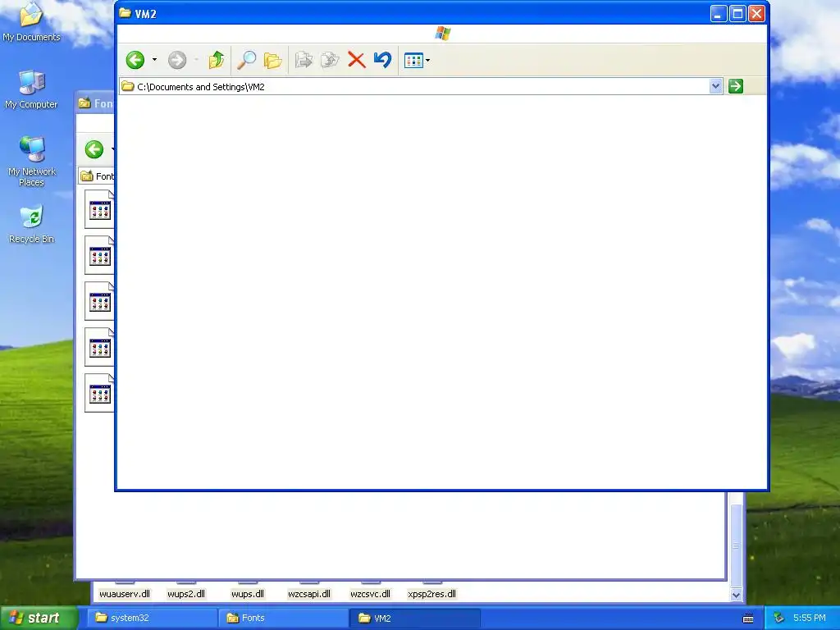Click the Back button in Fonts window
The height and width of the screenshot is (630, 840).
point(94,149)
